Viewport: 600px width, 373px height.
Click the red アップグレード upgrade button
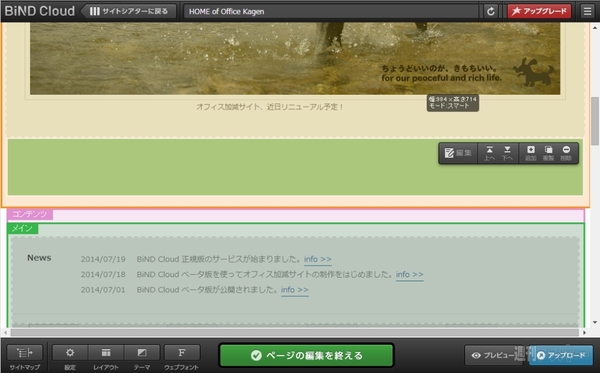(539, 11)
